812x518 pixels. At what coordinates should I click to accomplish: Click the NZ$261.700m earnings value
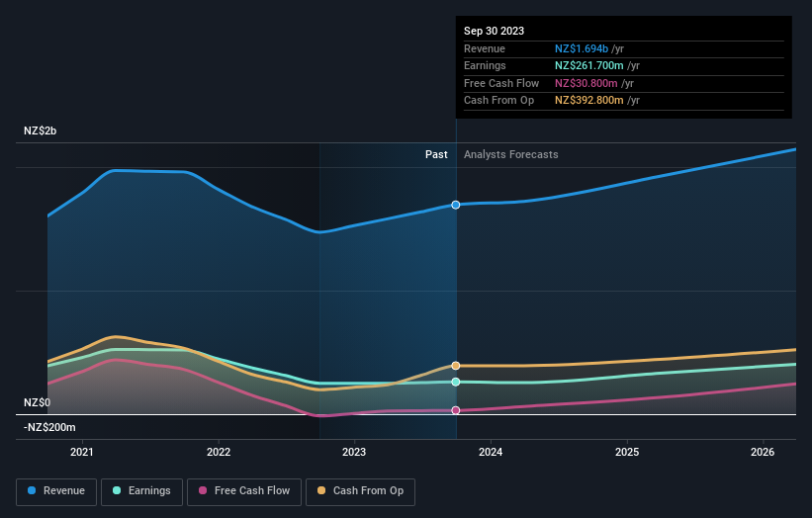point(589,65)
